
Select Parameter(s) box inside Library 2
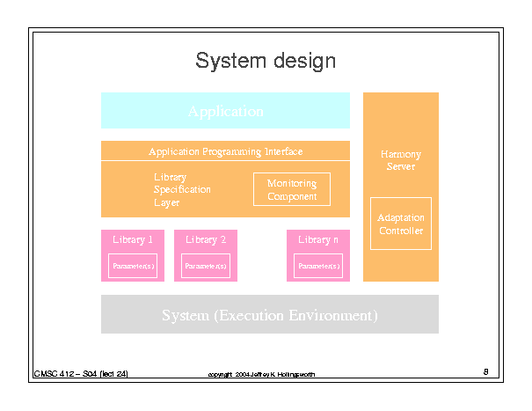pos(206,266)
